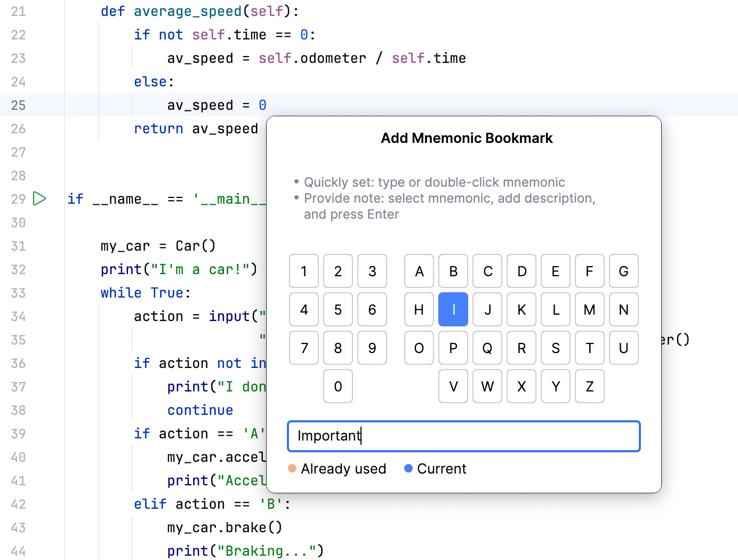Click the highlighted mnemonic letter I

[x=453, y=309]
